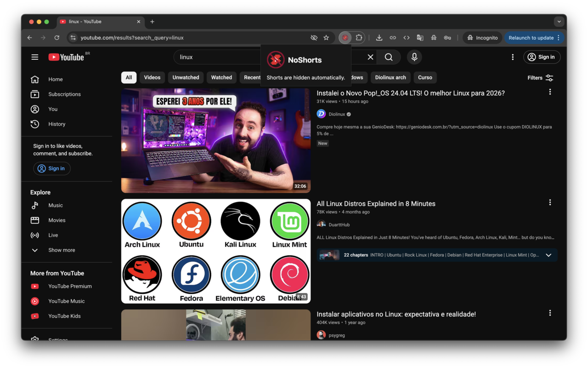Click the Linux distros logos thumbnail
The width and height of the screenshot is (588, 368).
tap(216, 251)
